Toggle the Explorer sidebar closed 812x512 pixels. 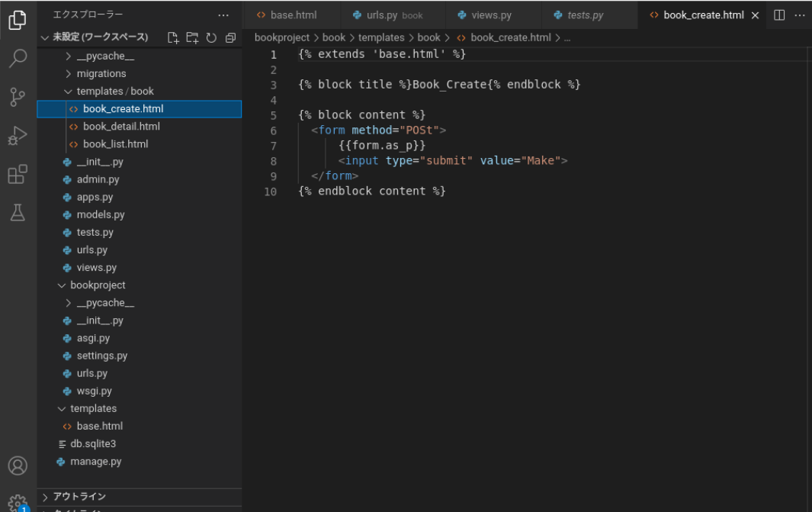[18, 21]
